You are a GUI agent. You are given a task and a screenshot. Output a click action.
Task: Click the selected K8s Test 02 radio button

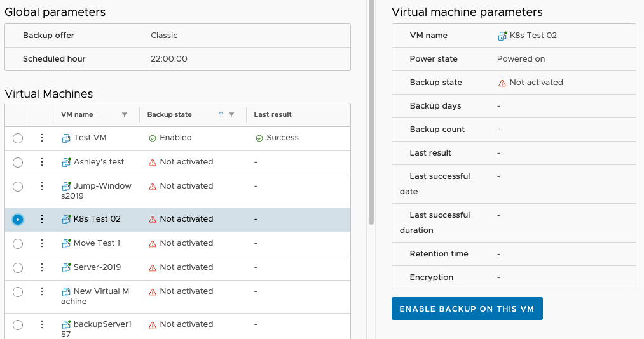click(18, 220)
